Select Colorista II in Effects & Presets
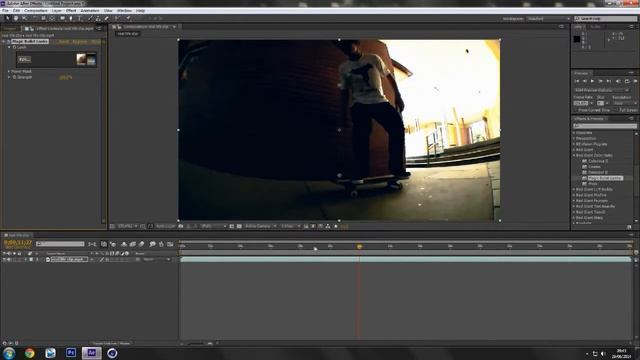The image size is (640, 360). 598,161
